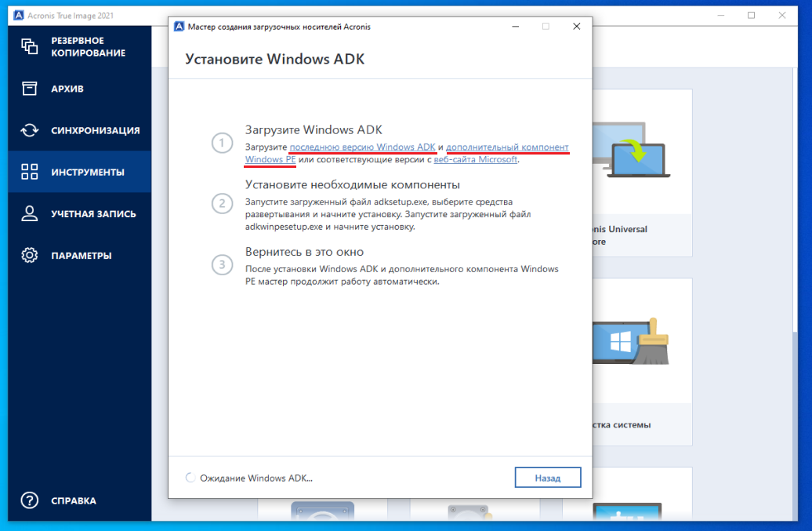Maximize the Acronis True Image main window
812x531 pixels.
[752, 16]
